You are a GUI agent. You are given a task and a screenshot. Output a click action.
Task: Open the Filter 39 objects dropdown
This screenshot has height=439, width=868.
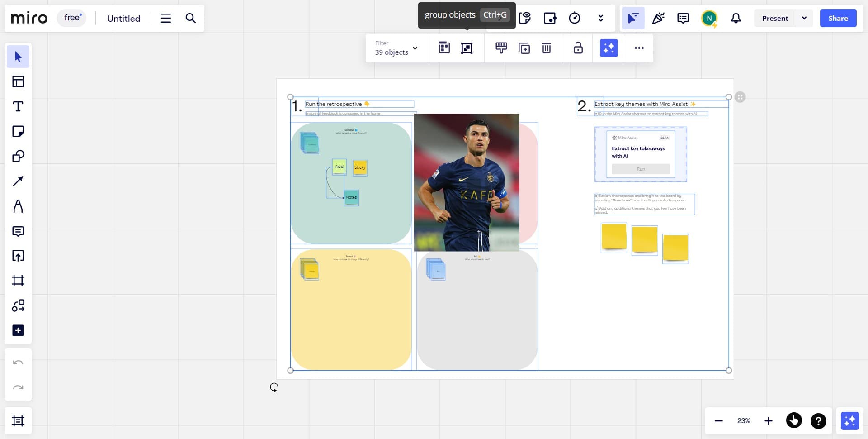pyautogui.click(x=396, y=48)
